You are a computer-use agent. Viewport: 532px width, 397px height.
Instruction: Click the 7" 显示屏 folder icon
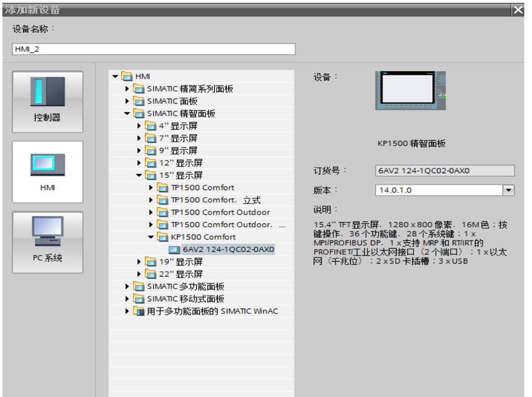coord(151,138)
